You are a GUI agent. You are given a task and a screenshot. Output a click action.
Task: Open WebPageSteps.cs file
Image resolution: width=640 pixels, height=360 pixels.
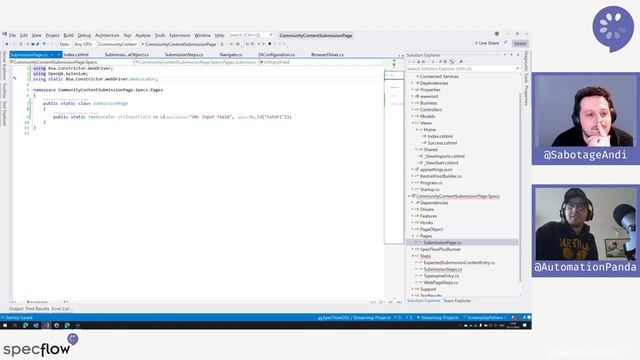[441, 282]
